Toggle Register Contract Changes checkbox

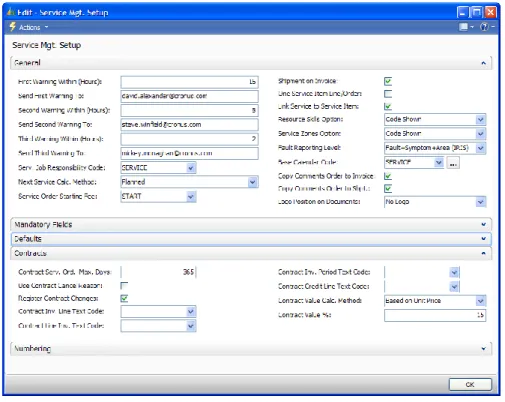(124, 298)
